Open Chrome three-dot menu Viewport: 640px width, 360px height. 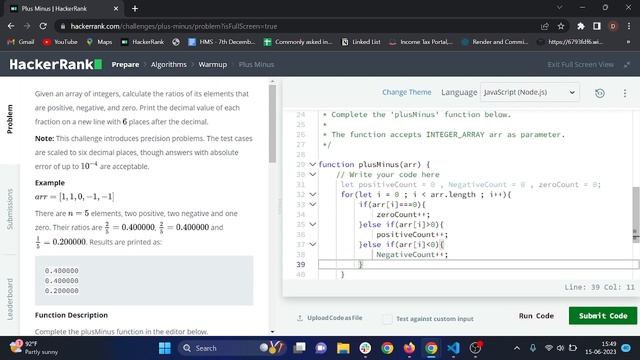click(629, 26)
